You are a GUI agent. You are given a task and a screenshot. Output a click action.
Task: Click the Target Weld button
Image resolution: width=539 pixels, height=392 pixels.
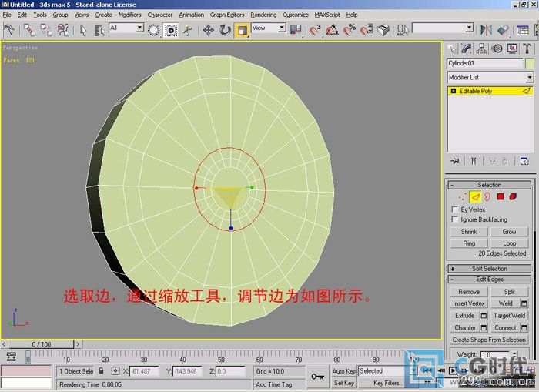(510, 315)
